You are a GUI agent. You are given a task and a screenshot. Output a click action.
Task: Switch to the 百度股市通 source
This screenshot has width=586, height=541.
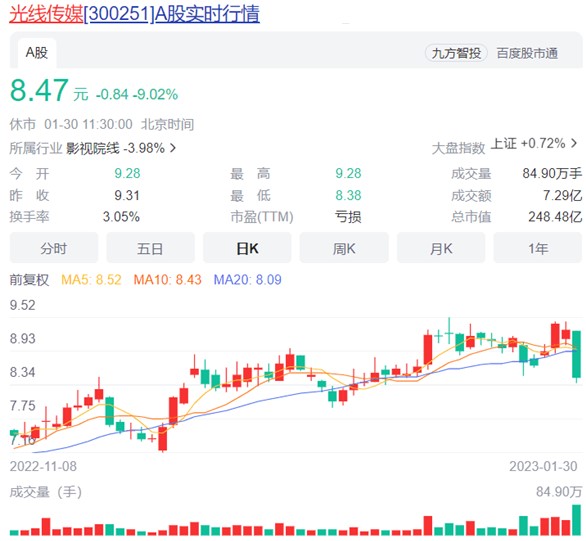[527, 53]
